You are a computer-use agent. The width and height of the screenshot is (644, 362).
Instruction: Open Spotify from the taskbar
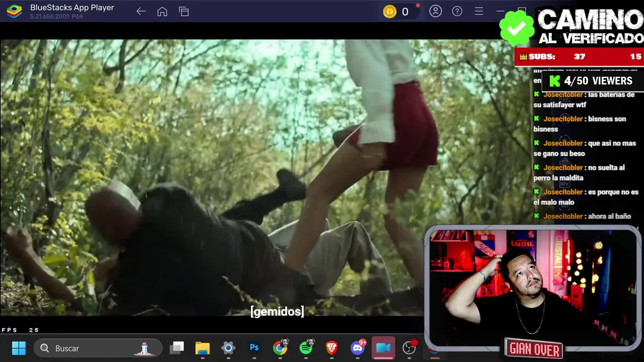click(x=306, y=347)
